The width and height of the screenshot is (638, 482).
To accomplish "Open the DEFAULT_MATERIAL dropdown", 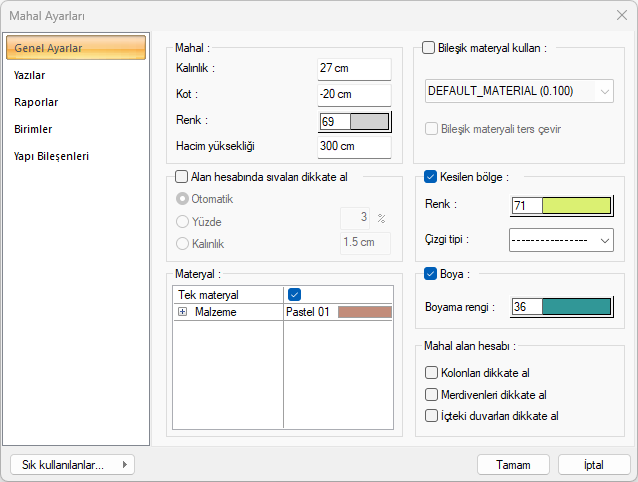I will 518,91.
